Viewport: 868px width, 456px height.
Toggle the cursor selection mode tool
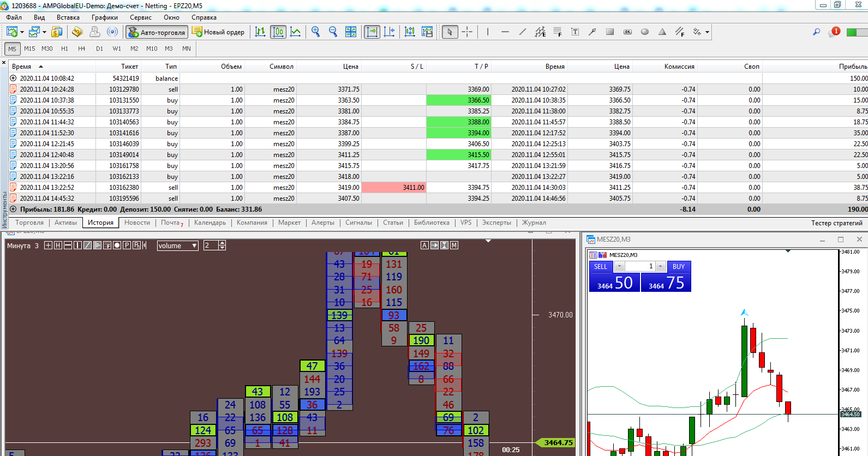click(450, 32)
